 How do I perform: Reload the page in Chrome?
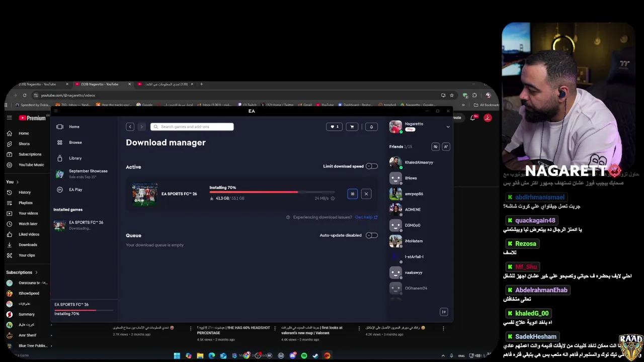(24, 95)
